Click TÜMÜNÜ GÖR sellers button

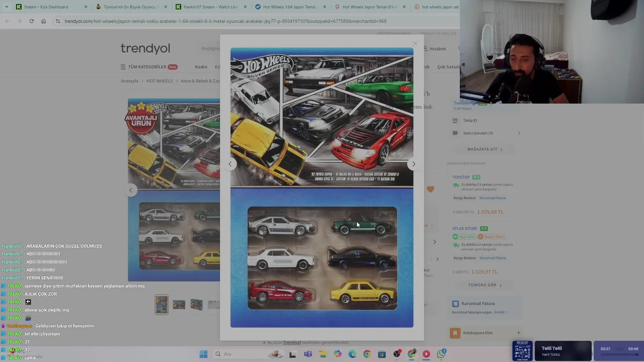coord(485,285)
